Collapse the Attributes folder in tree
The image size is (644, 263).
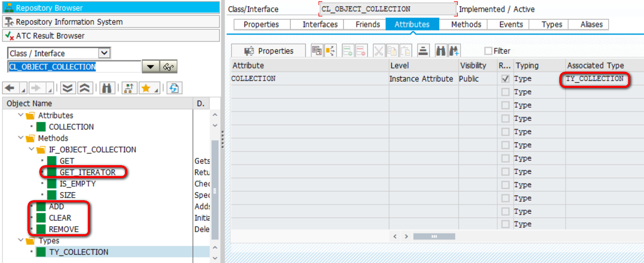[21, 115]
